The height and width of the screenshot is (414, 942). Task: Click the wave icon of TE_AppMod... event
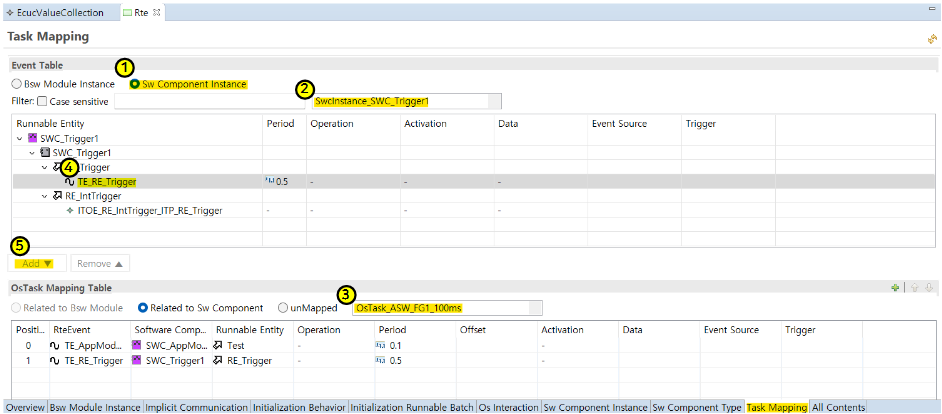pos(56,346)
